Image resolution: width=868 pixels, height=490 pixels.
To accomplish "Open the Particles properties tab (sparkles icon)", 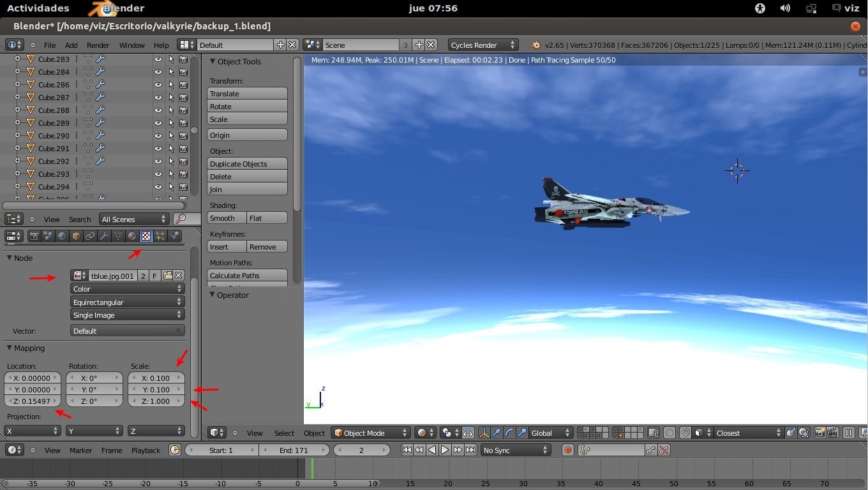I will coord(160,236).
